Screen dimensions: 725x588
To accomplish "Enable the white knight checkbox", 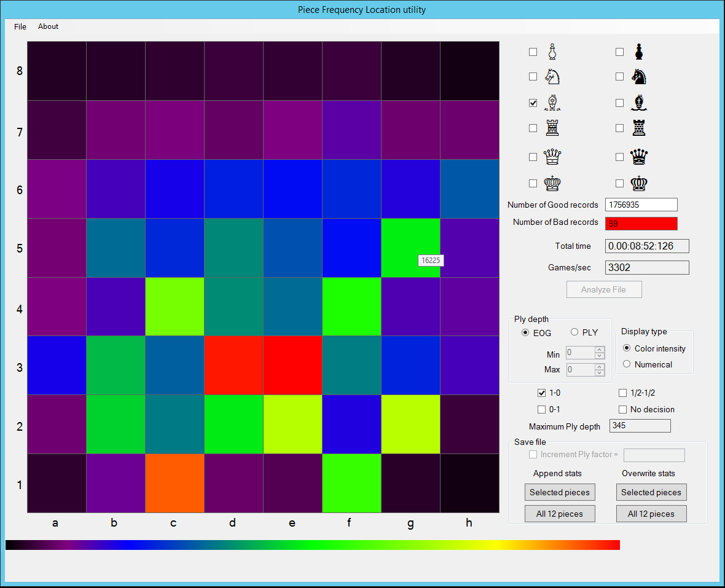I will (533, 77).
